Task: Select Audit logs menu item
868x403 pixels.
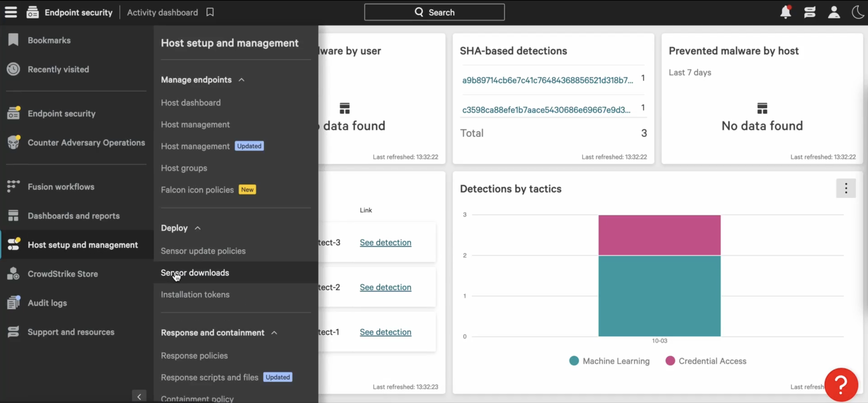Action: (x=47, y=303)
